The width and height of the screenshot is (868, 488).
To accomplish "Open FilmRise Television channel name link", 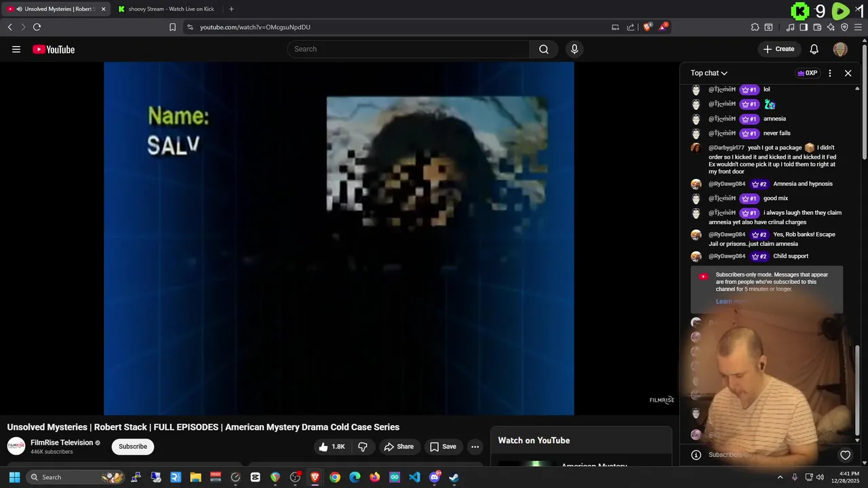I will pyautogui.click(x=62, y=443).
